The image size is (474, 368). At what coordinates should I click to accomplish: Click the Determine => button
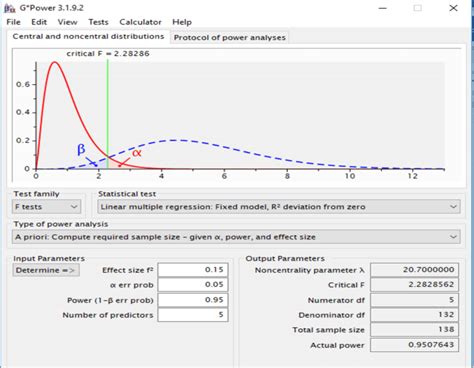[46, 270]
